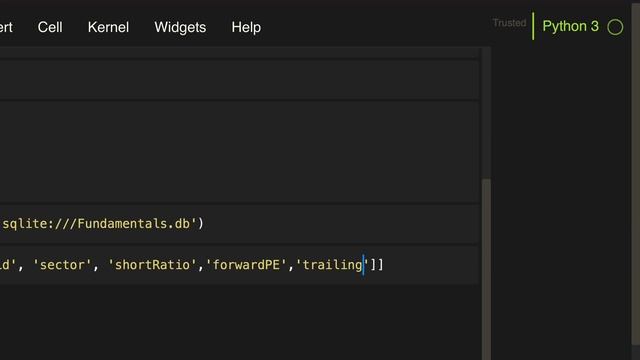The image size is (640, 360).
Task: Open the Kernel menu
Action: click(108, 27)
